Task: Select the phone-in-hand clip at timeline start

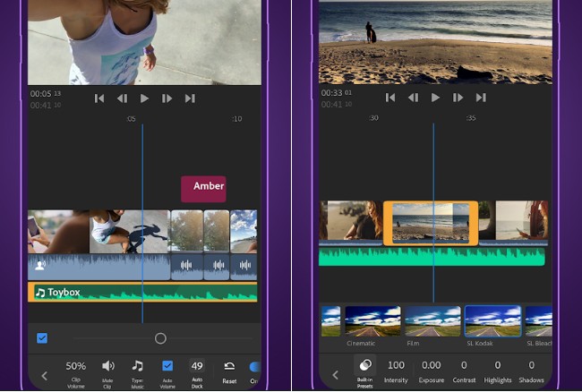Action: pyautogui.click(x=58, y=232)
